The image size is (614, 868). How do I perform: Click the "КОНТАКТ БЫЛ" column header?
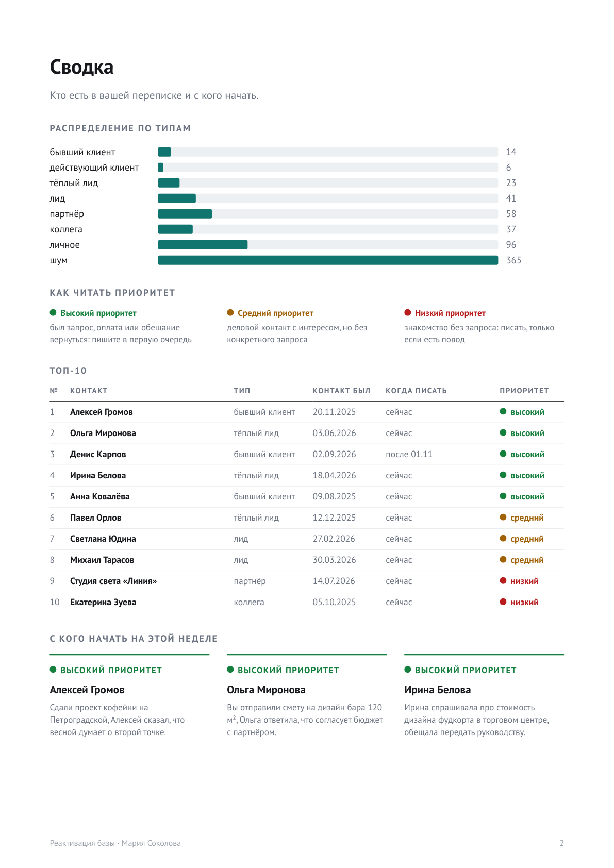[x=341, y=391]
